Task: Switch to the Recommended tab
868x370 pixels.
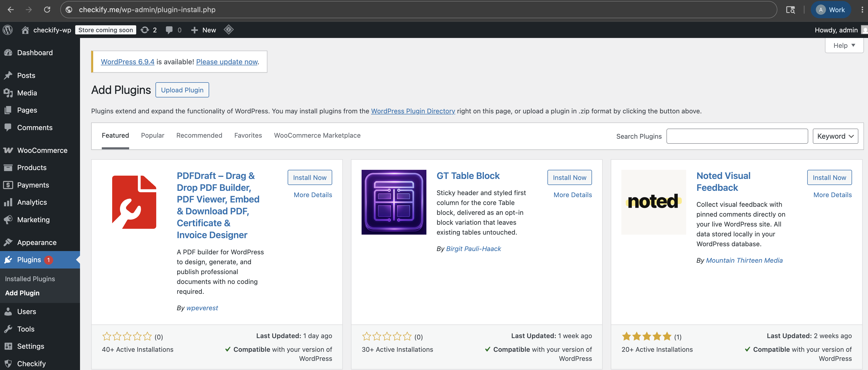Action: click(x=199, y=135)
